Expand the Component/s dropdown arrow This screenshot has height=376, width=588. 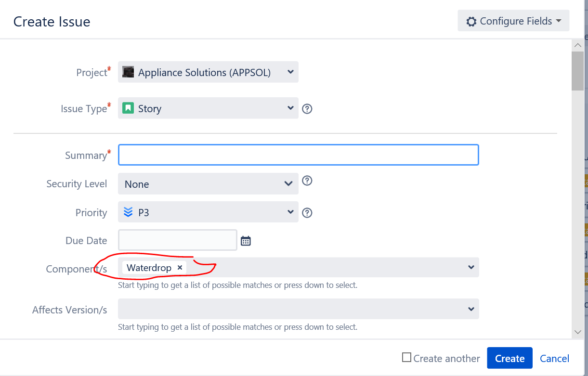[x=471, y=267]
